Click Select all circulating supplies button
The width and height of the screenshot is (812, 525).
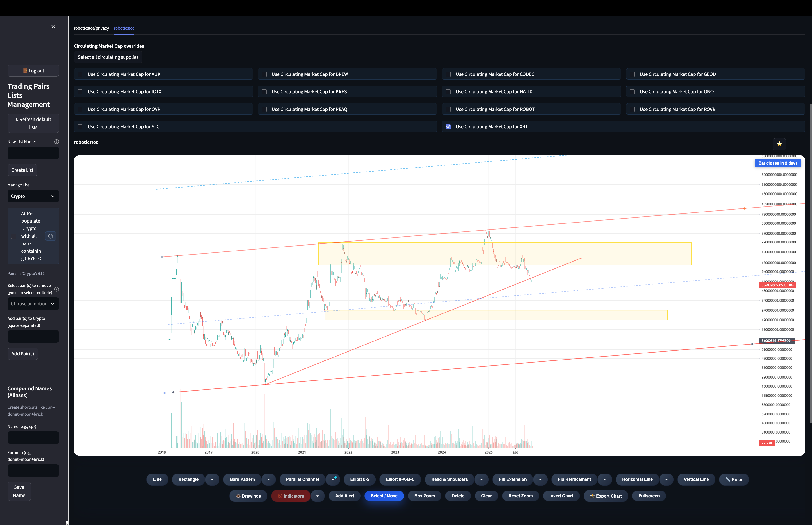point(108,57)
